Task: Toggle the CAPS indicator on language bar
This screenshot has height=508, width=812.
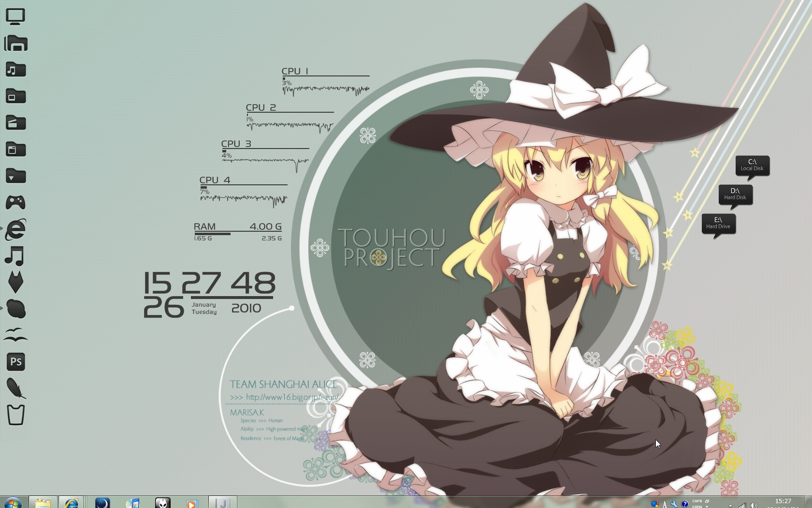Action: point(697,501)
